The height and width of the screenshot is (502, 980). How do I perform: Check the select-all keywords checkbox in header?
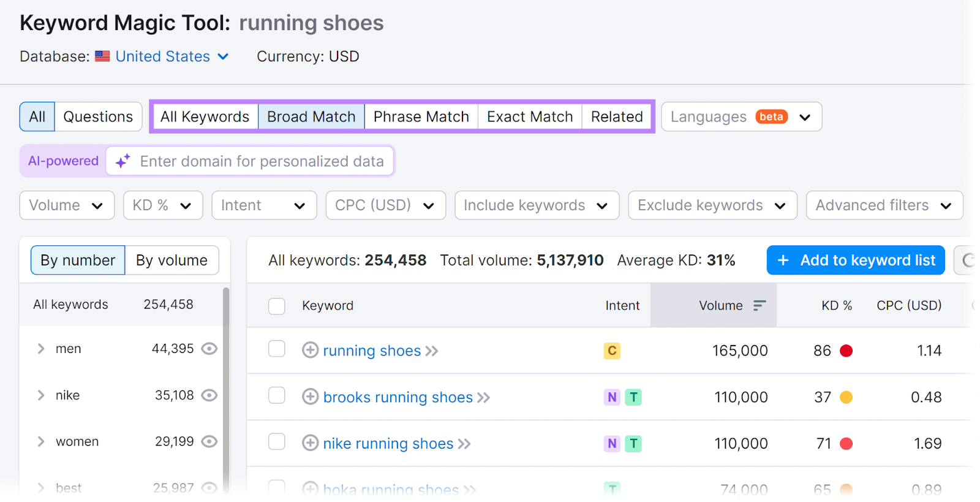(277, 306)
